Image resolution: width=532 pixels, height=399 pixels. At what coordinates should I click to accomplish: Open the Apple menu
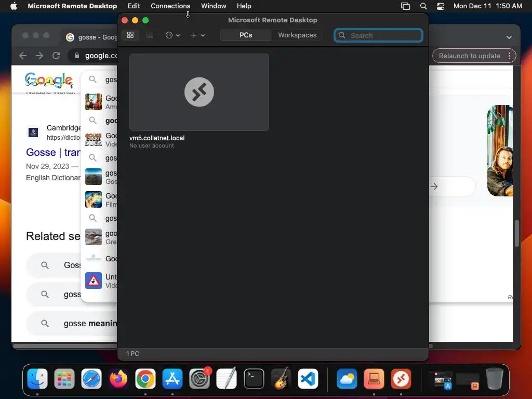[14, 6]
